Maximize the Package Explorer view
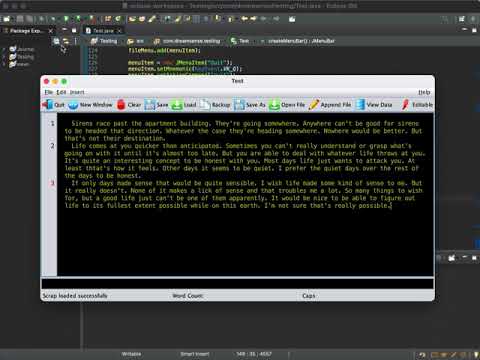The image size is (480, 360). coord(74,30)
